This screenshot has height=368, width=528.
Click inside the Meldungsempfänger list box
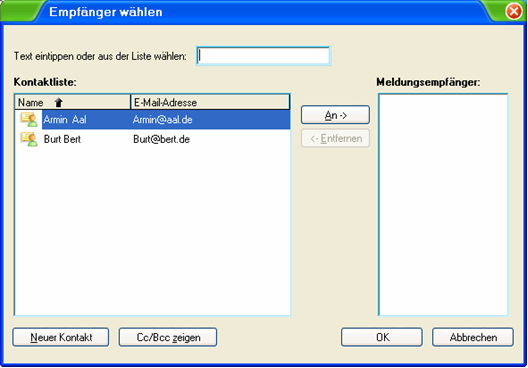click(443, 205)
